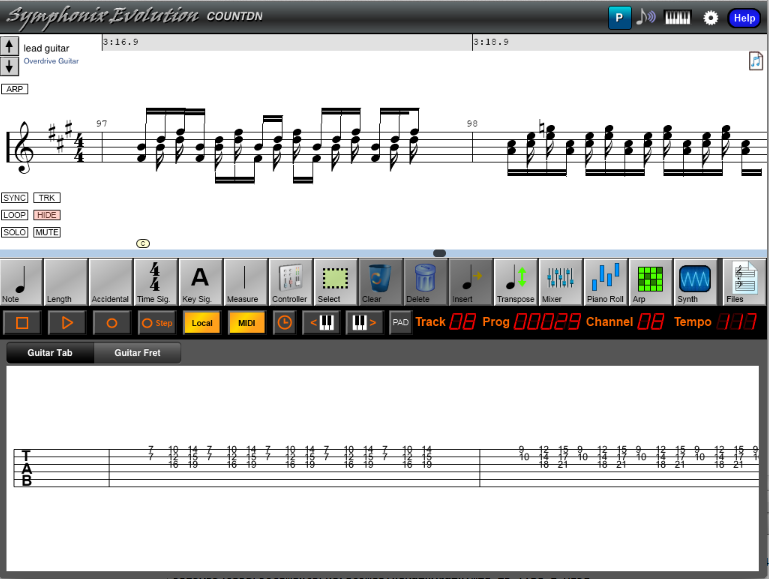Toggle the HIDE track button
Screen dimensions: 769x579
(x=47, y=215)
